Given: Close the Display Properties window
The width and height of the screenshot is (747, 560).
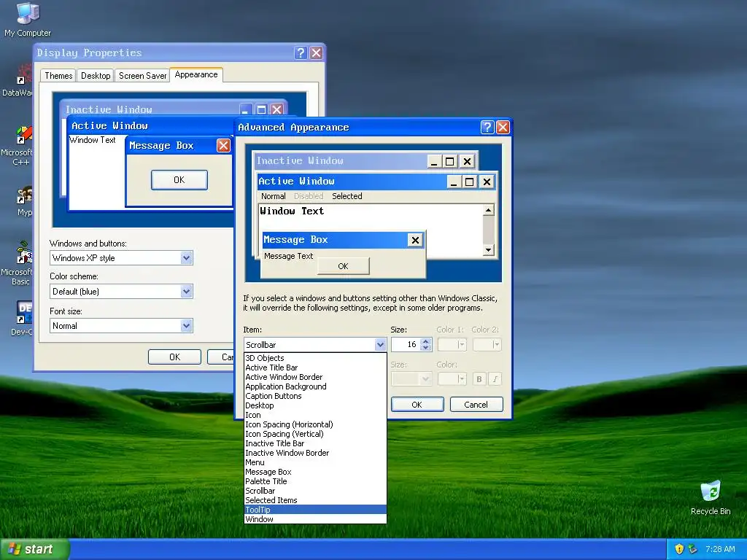Looking at the screenshot, I should [316, 52].
